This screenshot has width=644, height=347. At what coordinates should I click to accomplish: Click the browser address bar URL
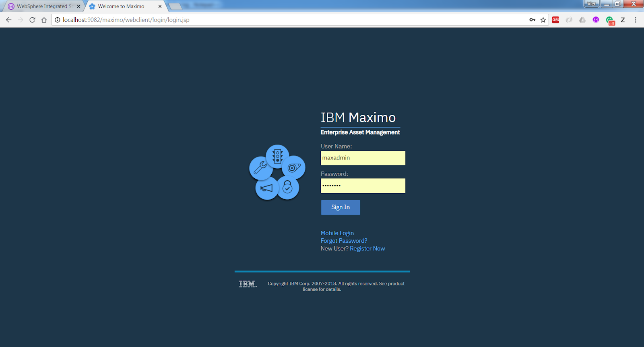point(126,20)
